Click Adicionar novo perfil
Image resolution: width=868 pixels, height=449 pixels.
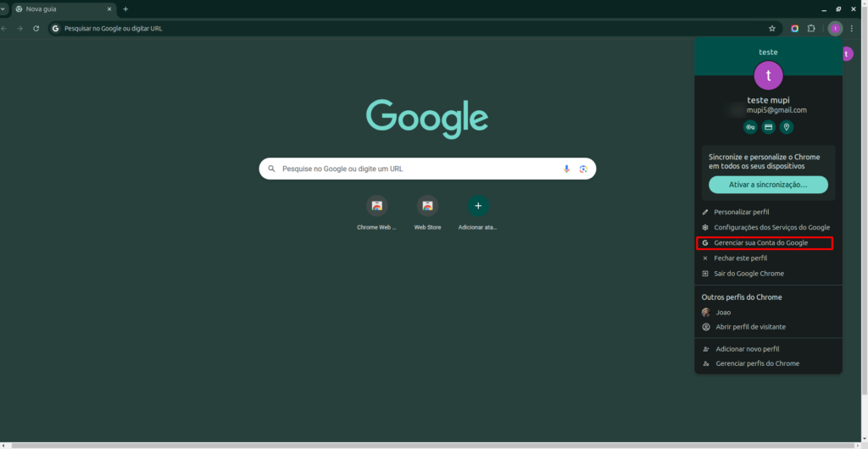(x=768, y=349)
